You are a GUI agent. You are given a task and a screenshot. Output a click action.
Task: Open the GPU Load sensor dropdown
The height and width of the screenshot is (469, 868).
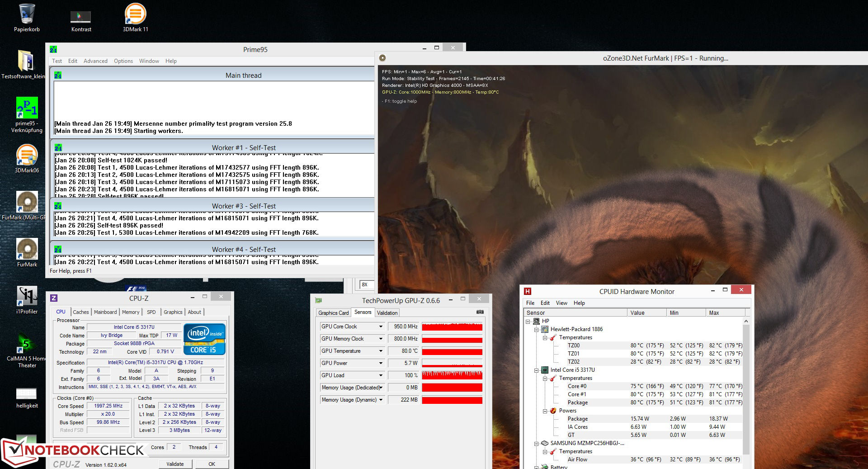pyautogui.click(x=381, y=375)
